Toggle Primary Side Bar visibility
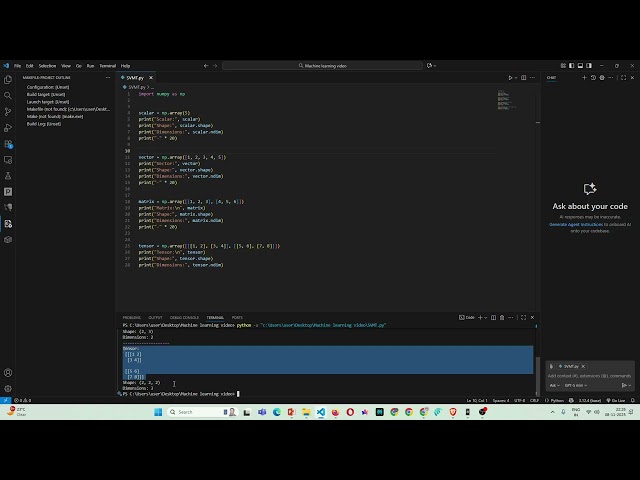The image size is (640, 480). (571, 66)
